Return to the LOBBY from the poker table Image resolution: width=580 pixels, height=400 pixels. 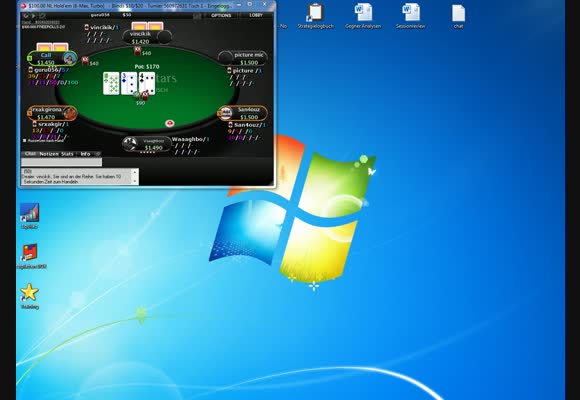coord(256,15)
